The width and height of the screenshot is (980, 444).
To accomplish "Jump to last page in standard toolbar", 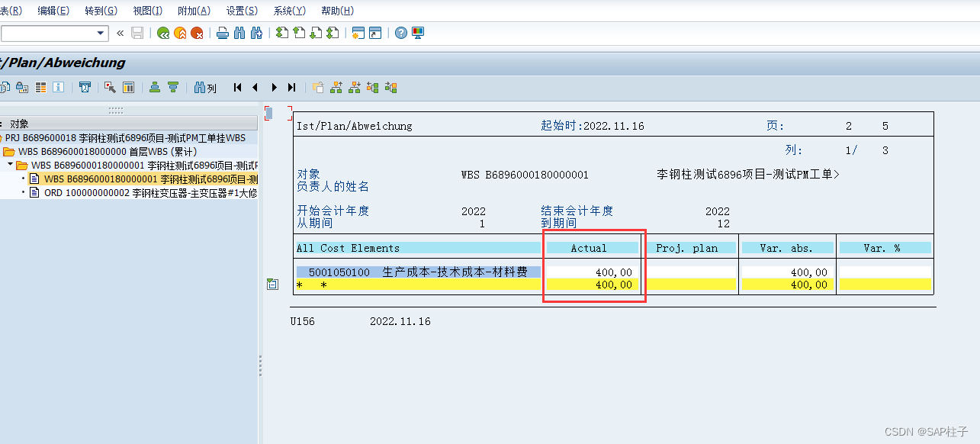I will tap(333, 33).
